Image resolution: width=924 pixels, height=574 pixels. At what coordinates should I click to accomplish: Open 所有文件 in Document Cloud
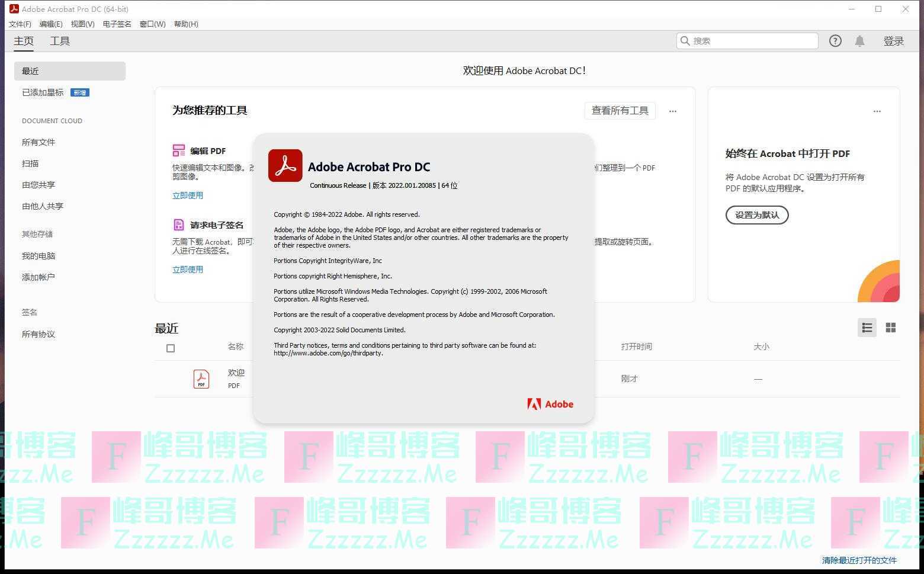click(38, 142)
